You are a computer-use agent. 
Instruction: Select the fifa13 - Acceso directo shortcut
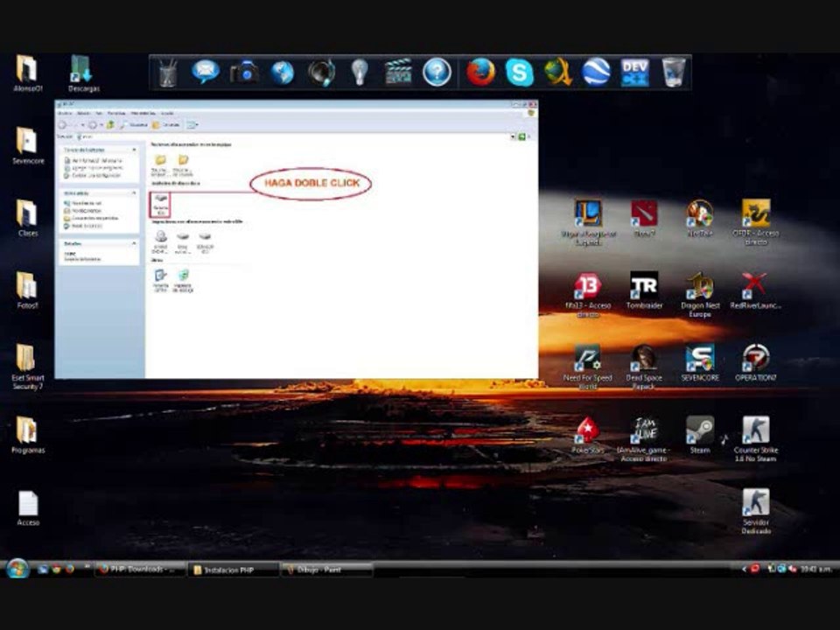(x=588, y=295)
